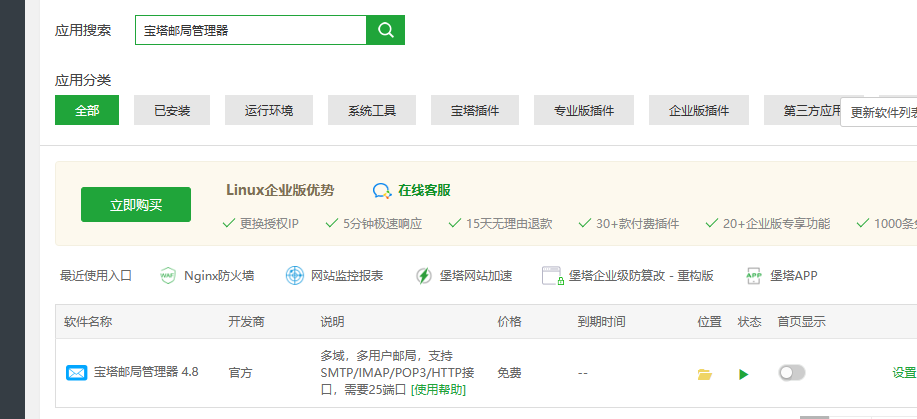Image resolution: width=917 pixels, height=419 pixels.
Task: Open the 堡塔企业级防篡改 window-lock icon
Action: tap(553, 276)
